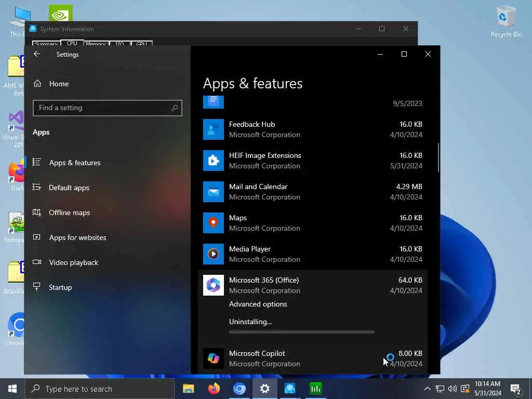Open the Windows Start menu
The image size is (532, 399).
pyautogui.click(x=12, y=389)
